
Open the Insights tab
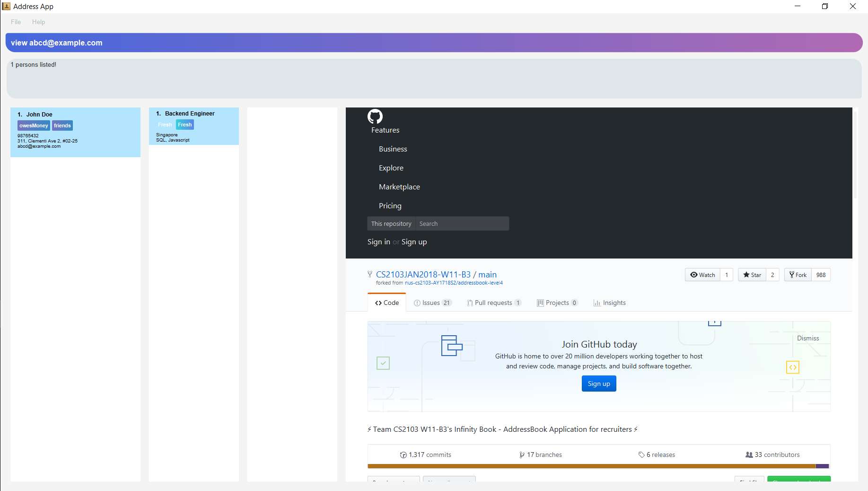pyautogui.click(x=610, y=303)
